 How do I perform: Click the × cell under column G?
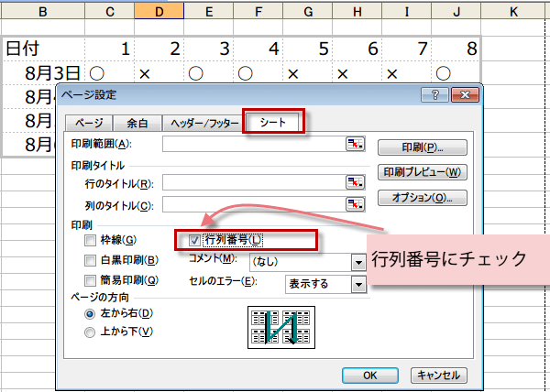tap(308, 72)
